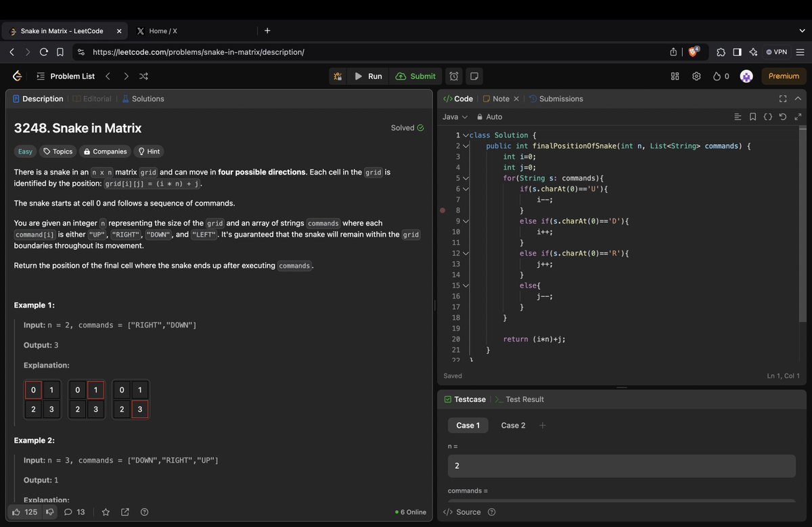Toggle the VPN button
This screenshot has width=812, height=527.
[x=776, y=52]
